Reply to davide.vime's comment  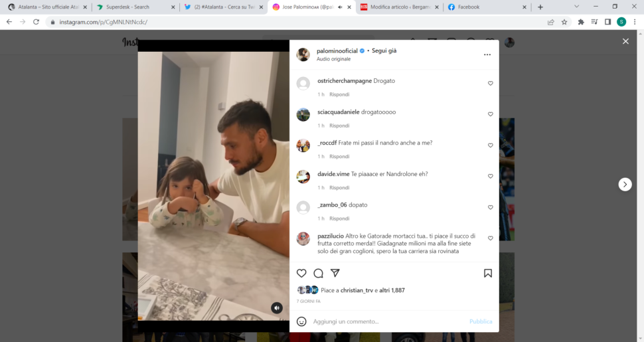click(339, 188)
